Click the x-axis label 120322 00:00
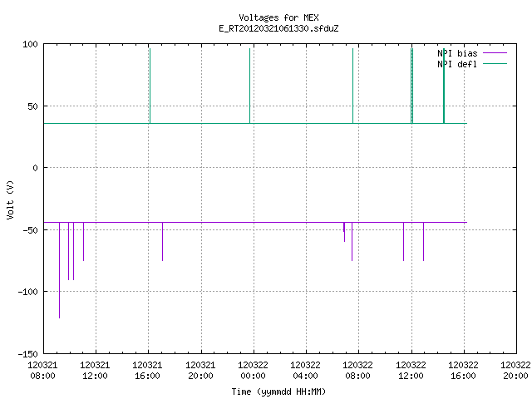The height and width of the screenshot is (399, 532). tap(253, 371)
